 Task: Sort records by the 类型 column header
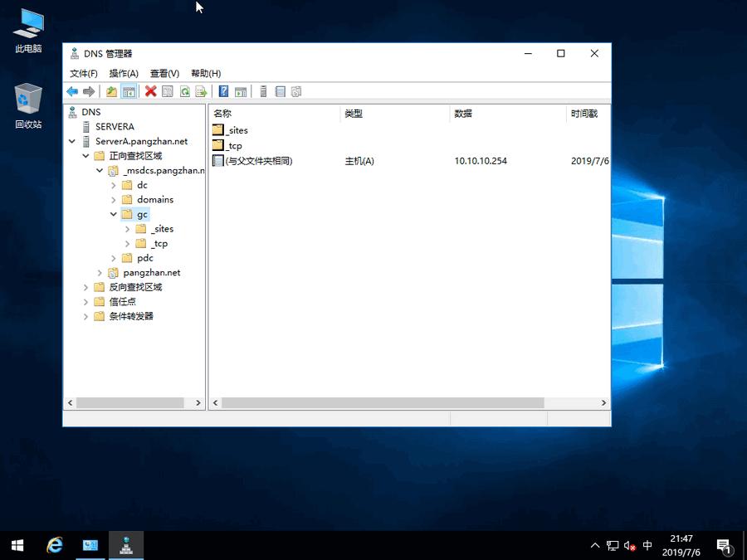[353, 113]
